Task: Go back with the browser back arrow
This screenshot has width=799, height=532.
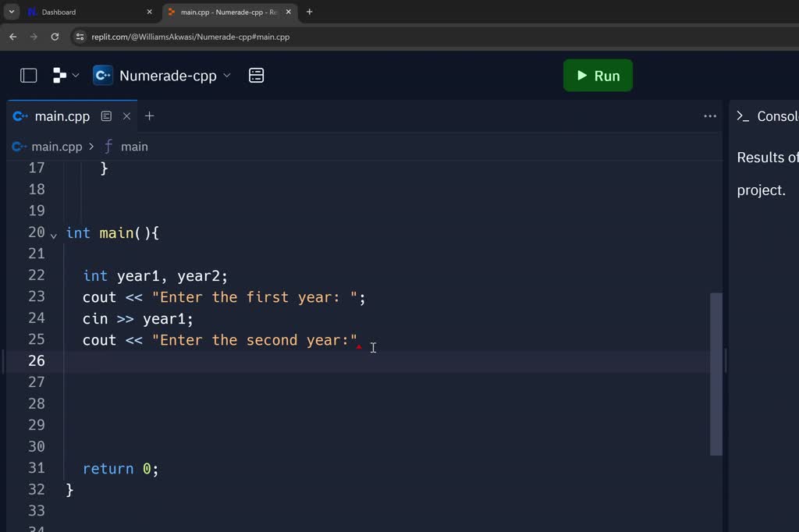Action: [x=13, y=37]
